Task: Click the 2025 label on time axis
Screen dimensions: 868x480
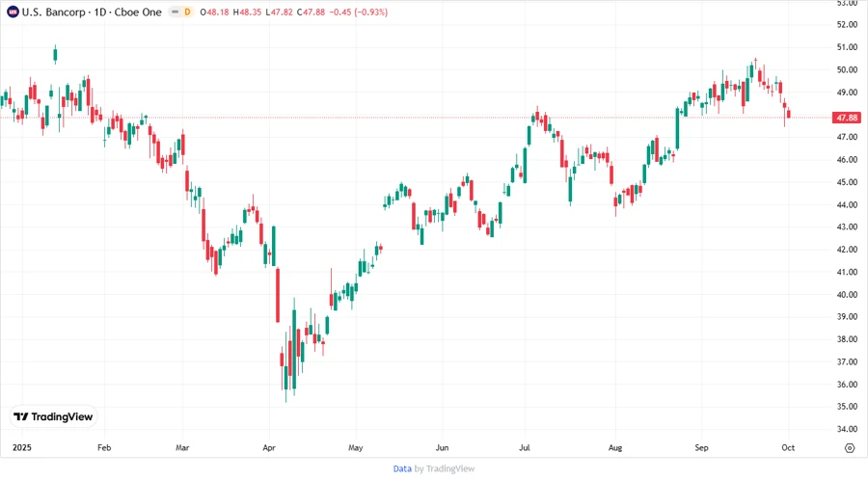Action: pyautogui.click(x=21, y=448)
